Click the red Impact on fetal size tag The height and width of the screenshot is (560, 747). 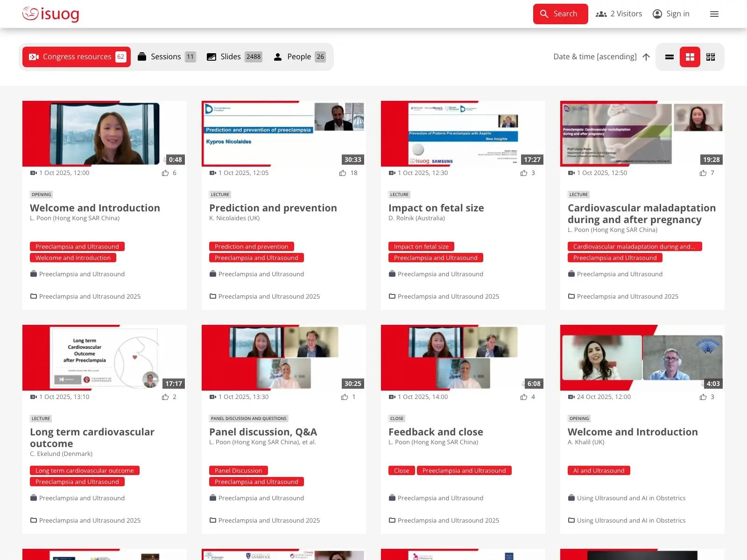click(421, 246)
